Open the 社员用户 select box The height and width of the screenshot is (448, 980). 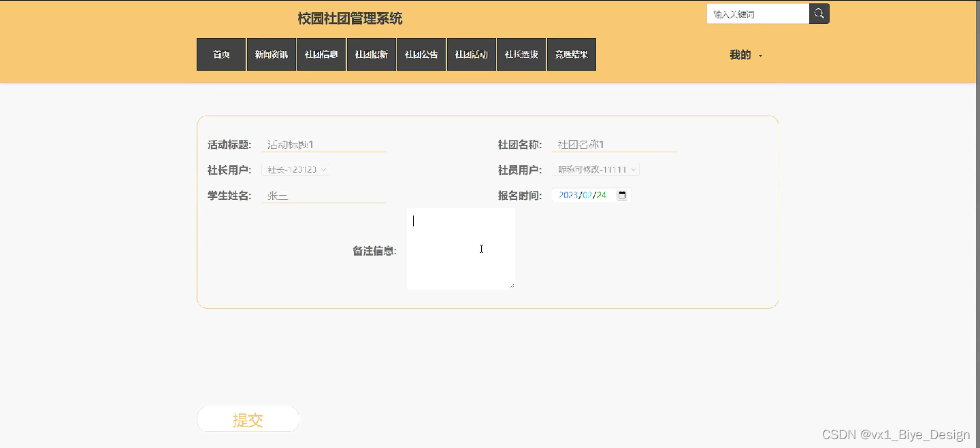[x=595, y=170]
